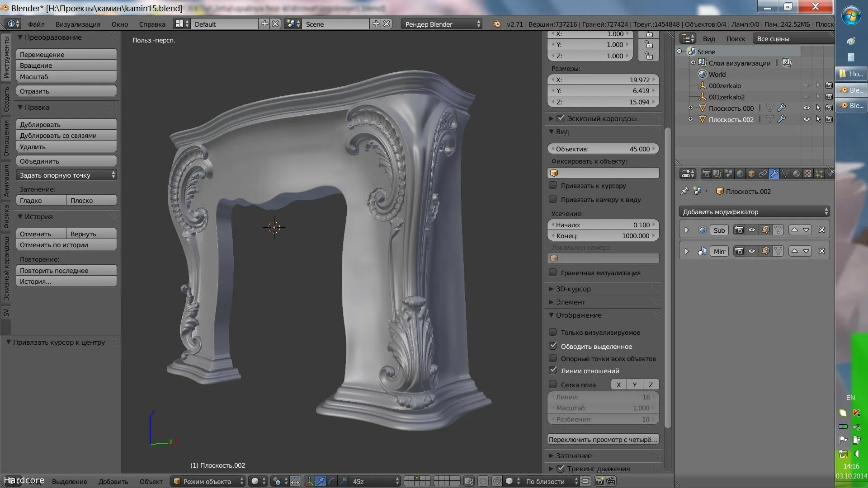
Task: Open the Material properties tab (sphere icon)
Action: [797, 174]
